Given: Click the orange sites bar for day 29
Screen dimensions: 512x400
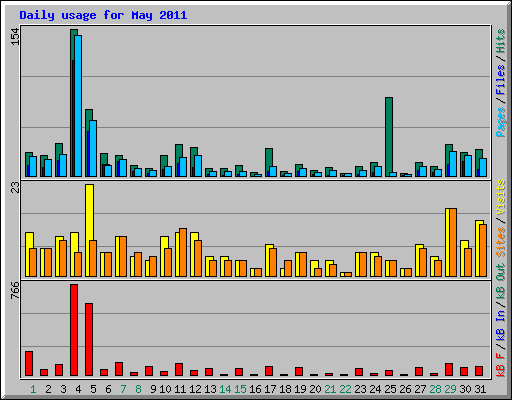Looking at the screenshot, I should point(453,243).
